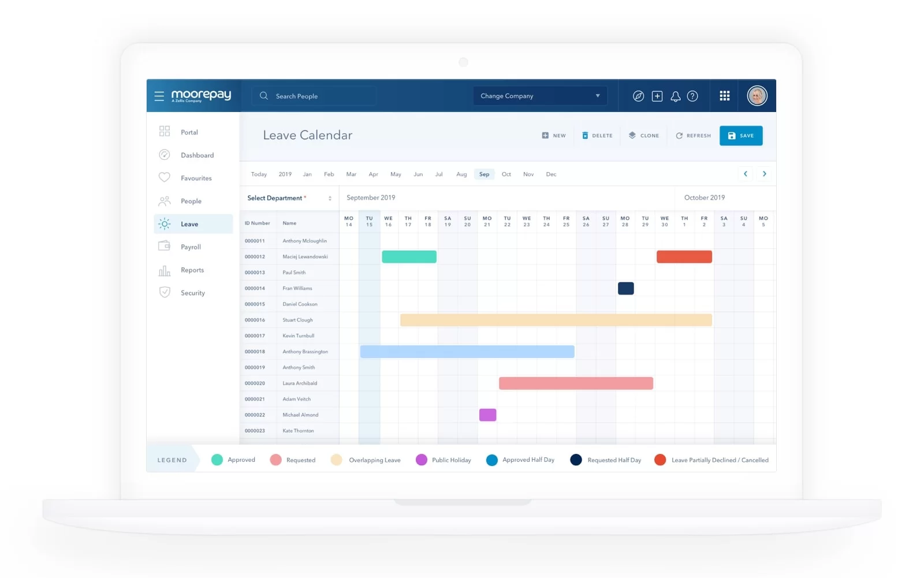The image size is (924, 578).
Task: Open the compass explore icon
Action: pos(639,96)
